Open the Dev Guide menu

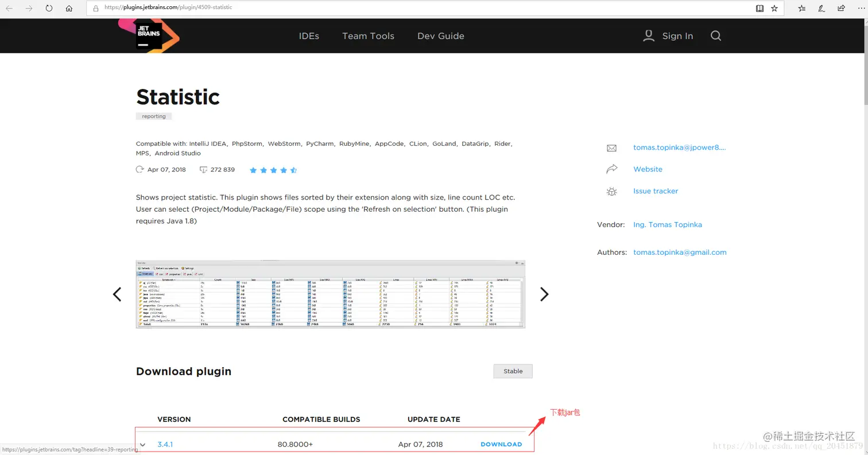441,36
